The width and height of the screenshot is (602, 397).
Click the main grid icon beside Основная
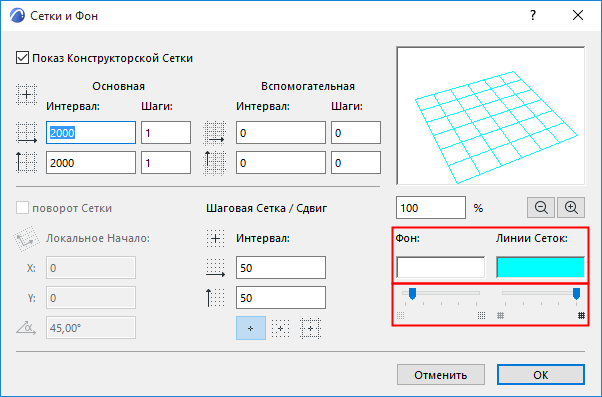pos(26,94)
